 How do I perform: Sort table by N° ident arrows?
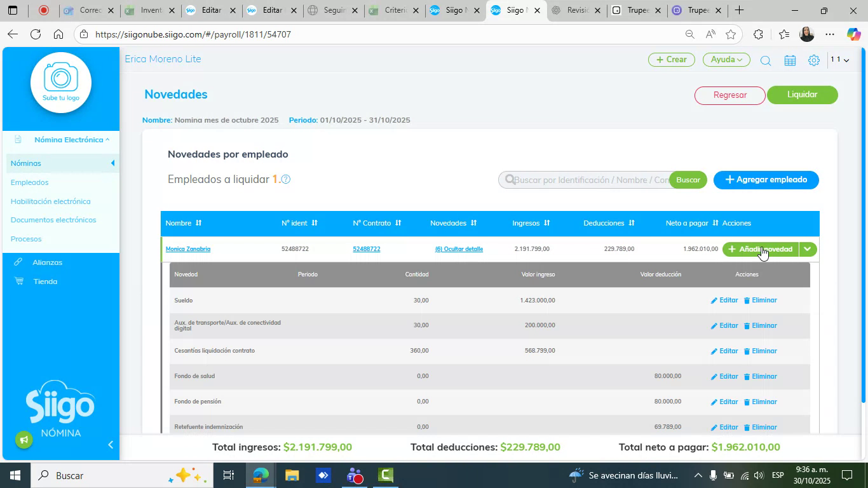click(314, 223)
